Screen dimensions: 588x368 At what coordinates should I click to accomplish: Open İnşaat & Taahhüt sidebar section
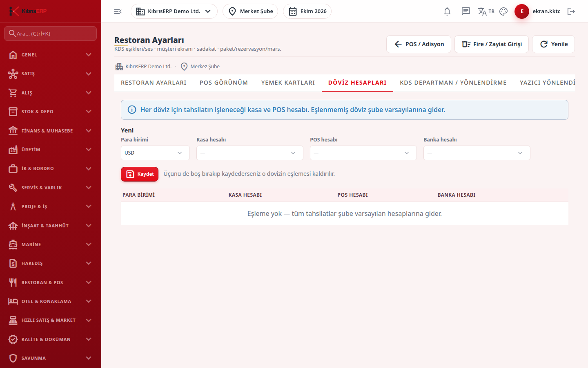(51, 226)
